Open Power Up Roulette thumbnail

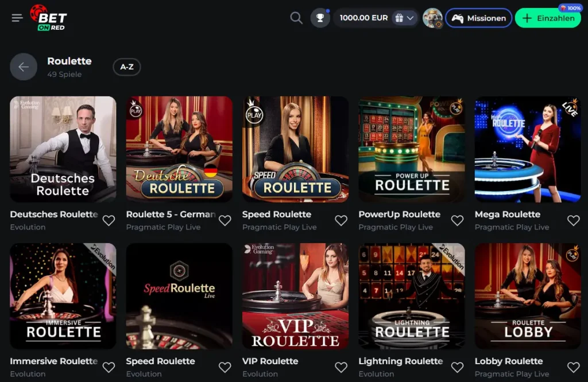(412, 150)
